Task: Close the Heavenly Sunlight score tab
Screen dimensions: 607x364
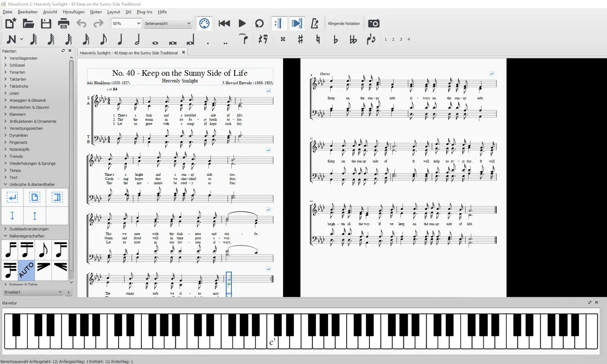Action: click(184, 53)
